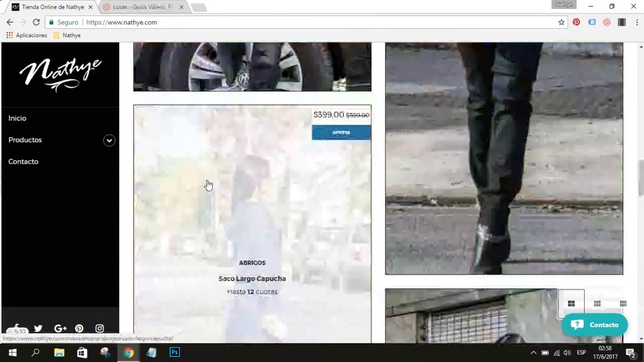
Task: Click the OFERTA badge on the product
Action: [x=341, y=132]
